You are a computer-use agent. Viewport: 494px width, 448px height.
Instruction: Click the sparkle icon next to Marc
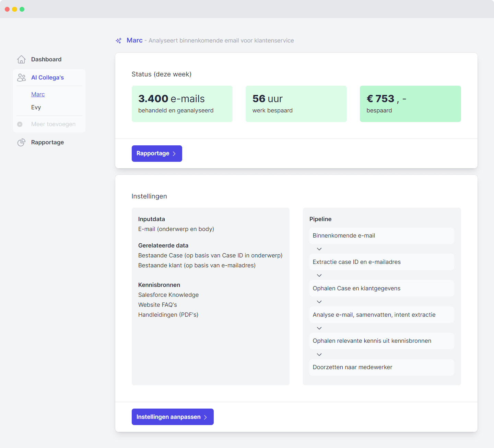119,40
